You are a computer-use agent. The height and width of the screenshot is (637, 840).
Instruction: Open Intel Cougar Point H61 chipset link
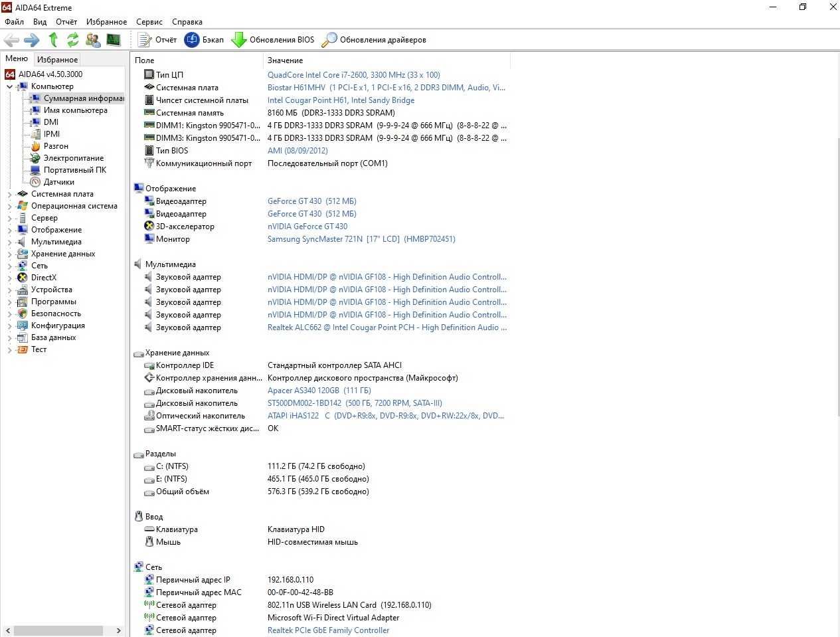pyautogui.click(x=341, y=100)
